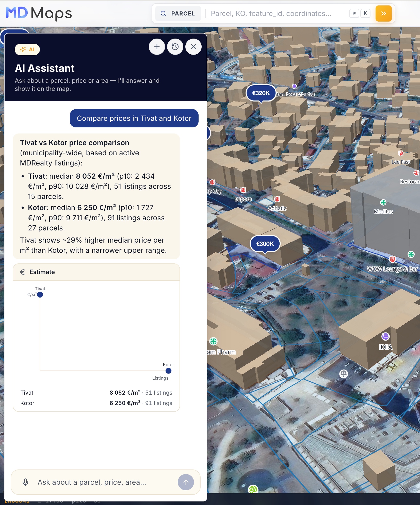
Task: Click the Meditas pharmacy marker
Action: coord(383,202)
